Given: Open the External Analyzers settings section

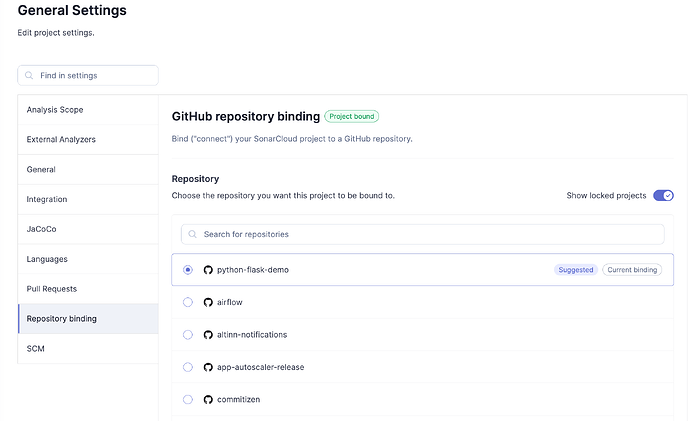Looking at the screenshot, I should 88,139.
